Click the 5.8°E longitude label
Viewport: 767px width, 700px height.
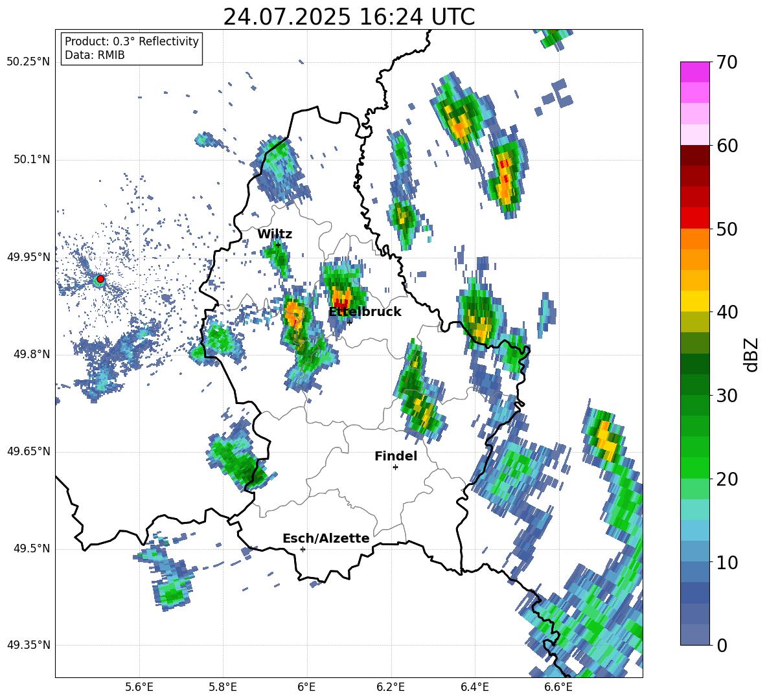[x=223, y=688]
